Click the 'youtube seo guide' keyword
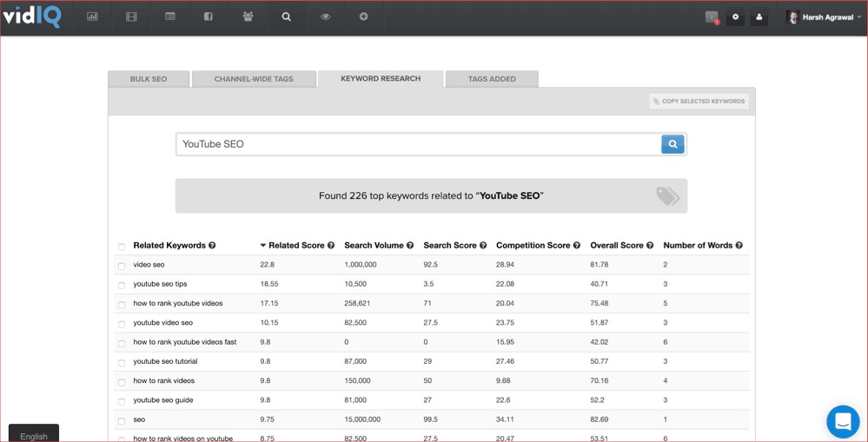868x442 pixels. pyautogui.click(x=162, y=400)
